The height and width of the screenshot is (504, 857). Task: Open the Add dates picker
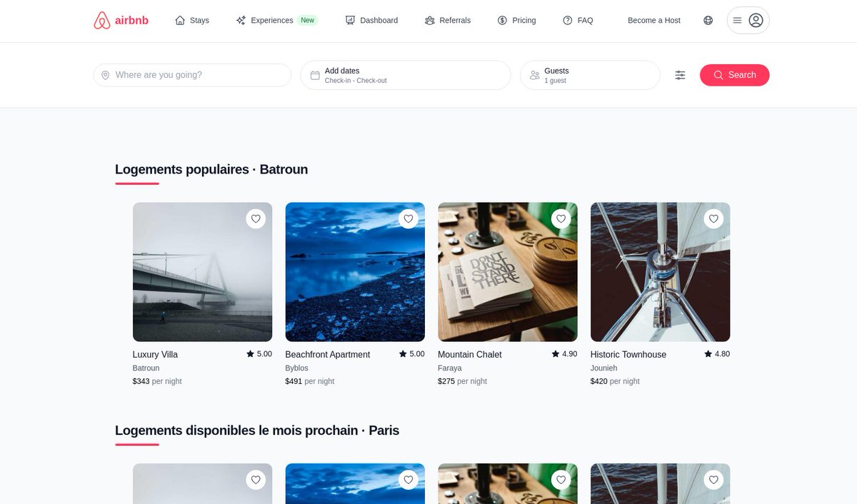click(x=406, y=75)
